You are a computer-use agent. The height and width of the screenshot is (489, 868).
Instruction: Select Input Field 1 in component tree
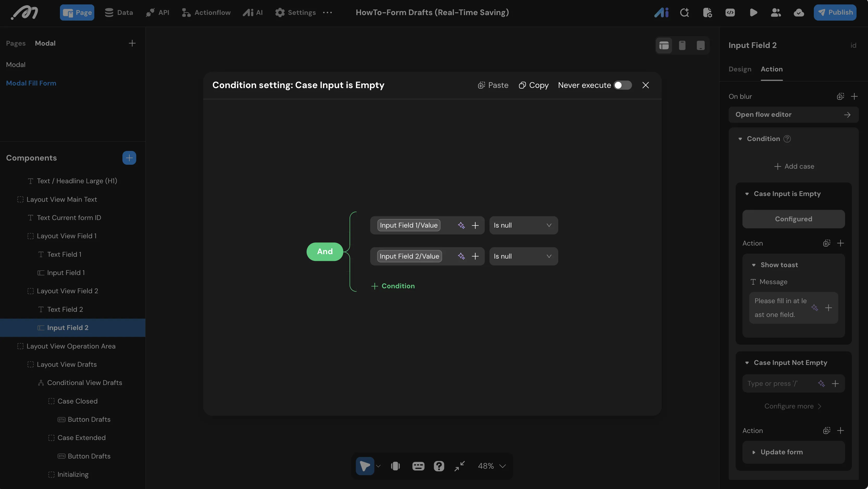pos(66,273)
